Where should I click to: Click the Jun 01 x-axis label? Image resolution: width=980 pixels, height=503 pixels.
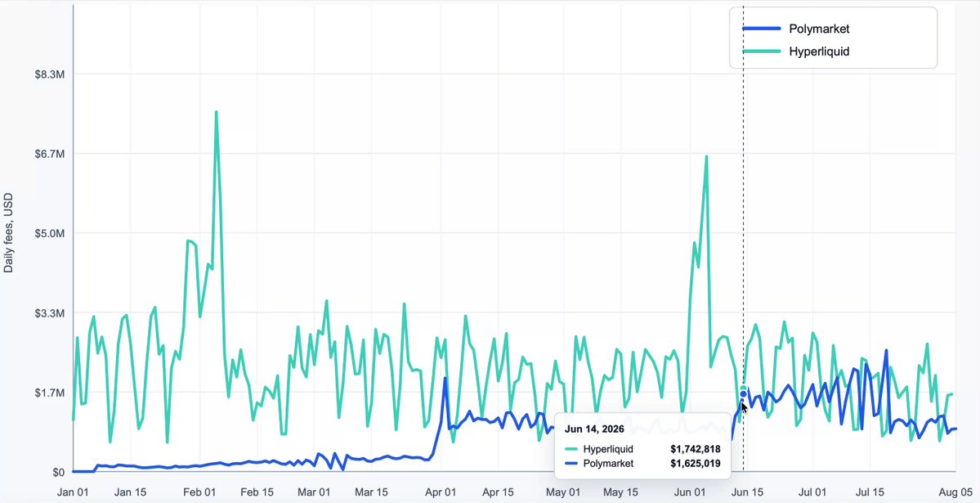[x=691, y=492]
